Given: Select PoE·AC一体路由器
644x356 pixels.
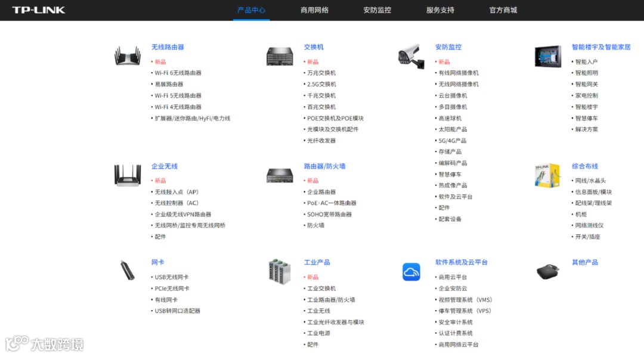Looking at the screenshot, I should (x=332, y=203).
